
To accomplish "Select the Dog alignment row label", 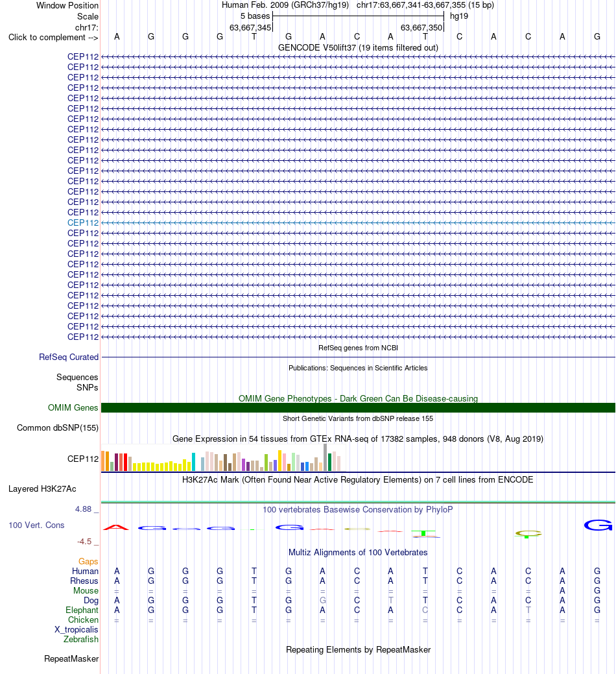I will (91, 601).
